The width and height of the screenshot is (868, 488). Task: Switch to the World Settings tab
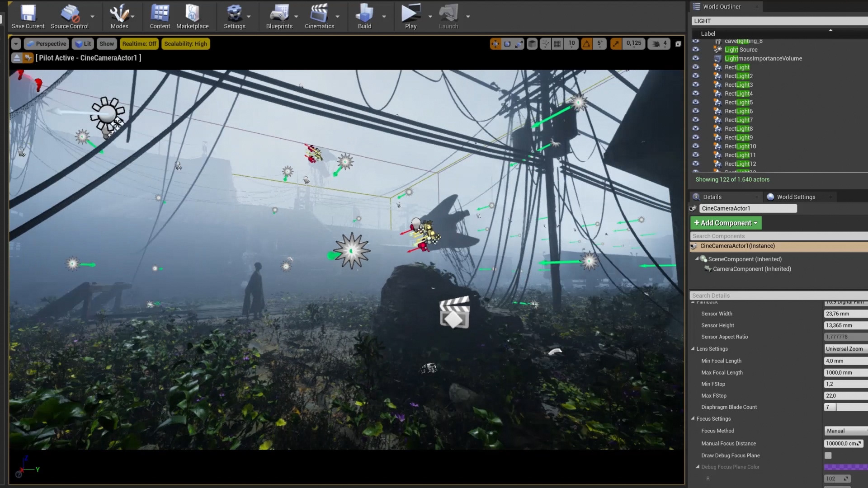point(796,197)
